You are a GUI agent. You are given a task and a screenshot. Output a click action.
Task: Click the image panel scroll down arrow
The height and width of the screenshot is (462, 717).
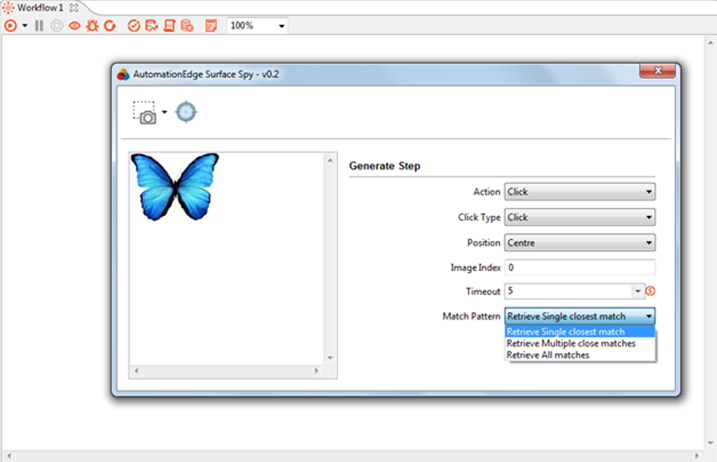coord(330,358)
